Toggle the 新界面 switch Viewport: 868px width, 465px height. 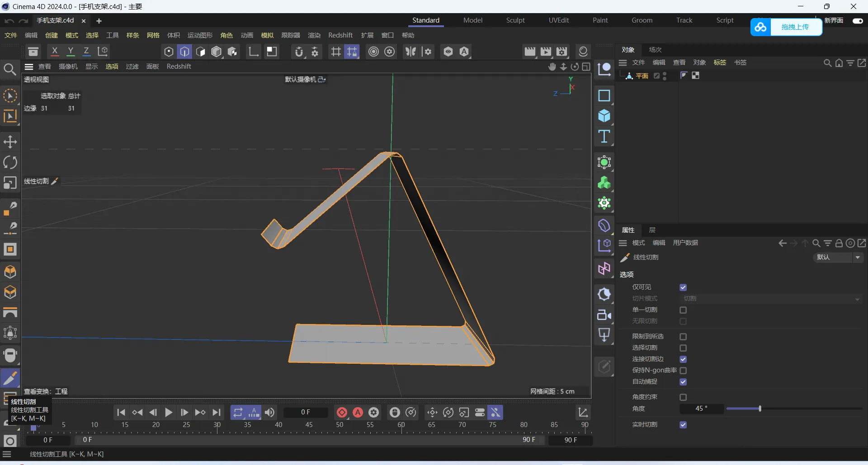(x=858, y=21)
